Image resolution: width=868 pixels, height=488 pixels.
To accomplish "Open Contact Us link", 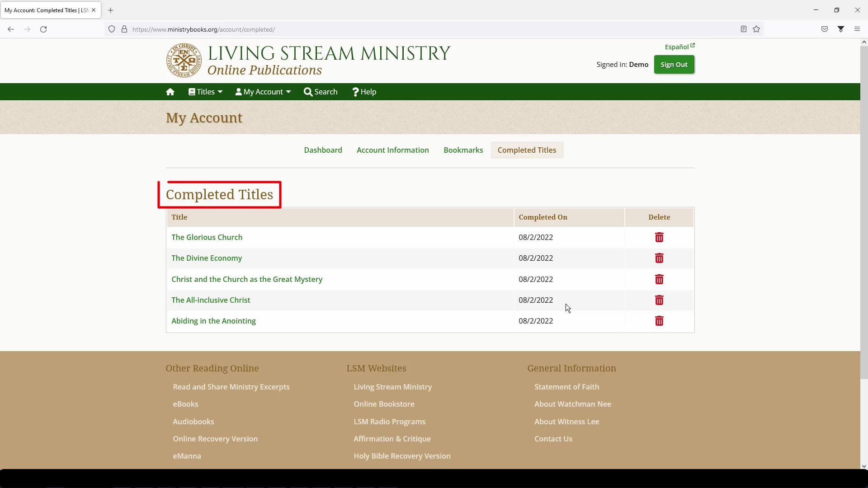I will 553,439.
